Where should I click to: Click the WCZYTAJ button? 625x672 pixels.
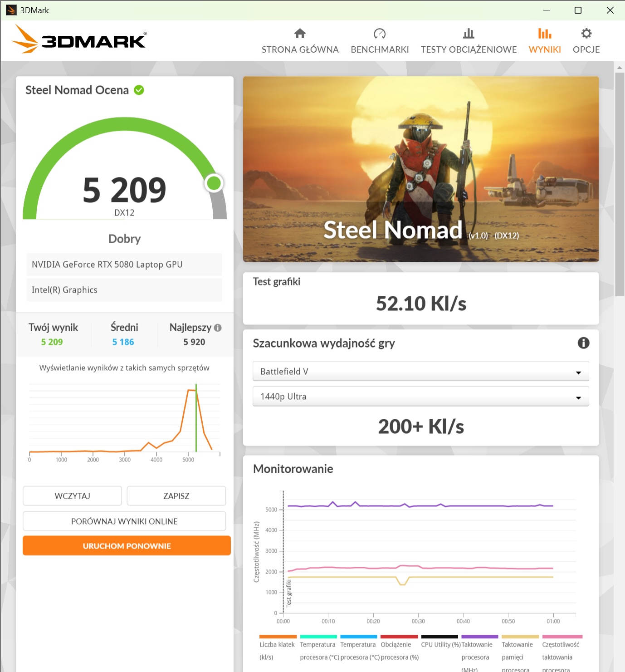(72, 496)
